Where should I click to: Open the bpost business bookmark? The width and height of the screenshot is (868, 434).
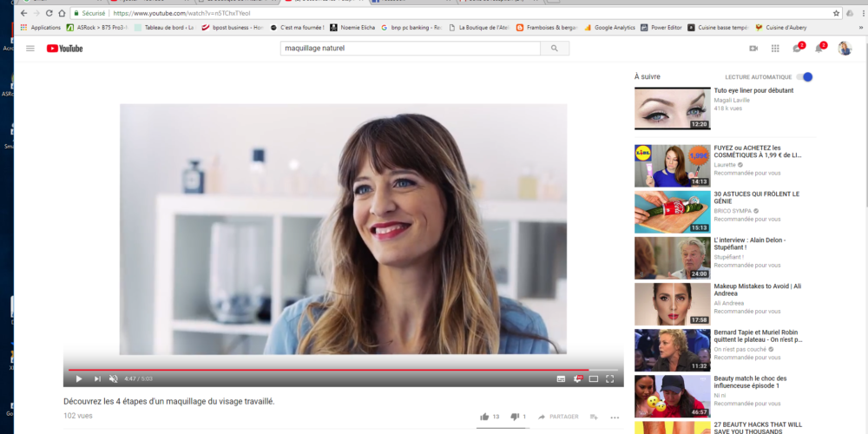[x=233, y=27]
